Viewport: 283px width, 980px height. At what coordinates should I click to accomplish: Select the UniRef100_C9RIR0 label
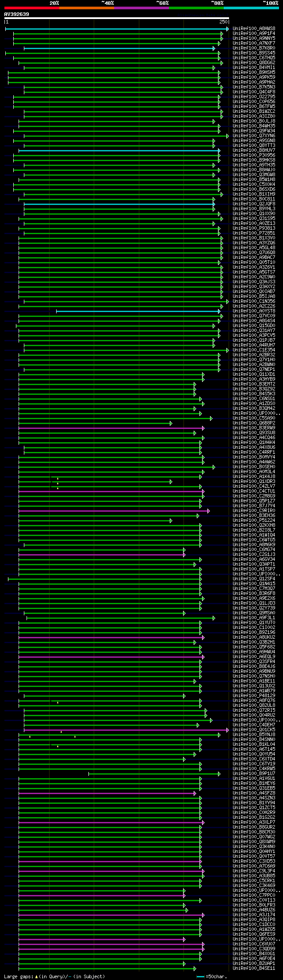tap(254, 511)
